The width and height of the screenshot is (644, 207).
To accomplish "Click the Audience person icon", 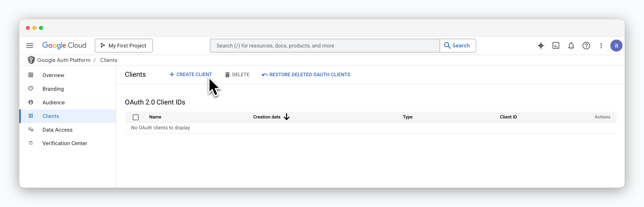I will pyautogui.click(x=31, y=102).
